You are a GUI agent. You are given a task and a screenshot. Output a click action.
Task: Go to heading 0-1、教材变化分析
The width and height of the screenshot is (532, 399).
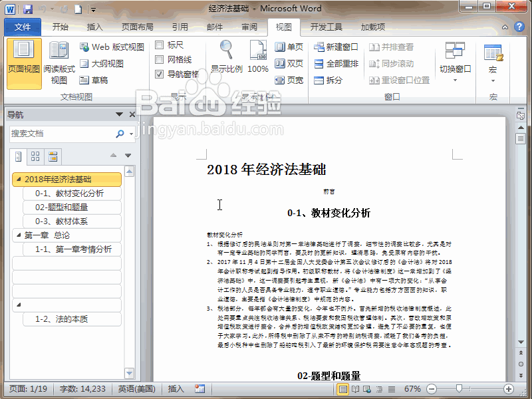[72, 194]
